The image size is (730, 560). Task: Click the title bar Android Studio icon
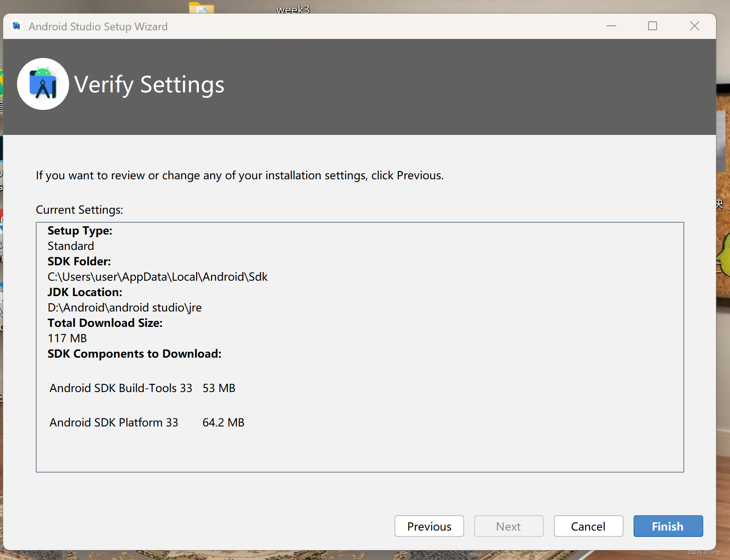tap(16, 26)
